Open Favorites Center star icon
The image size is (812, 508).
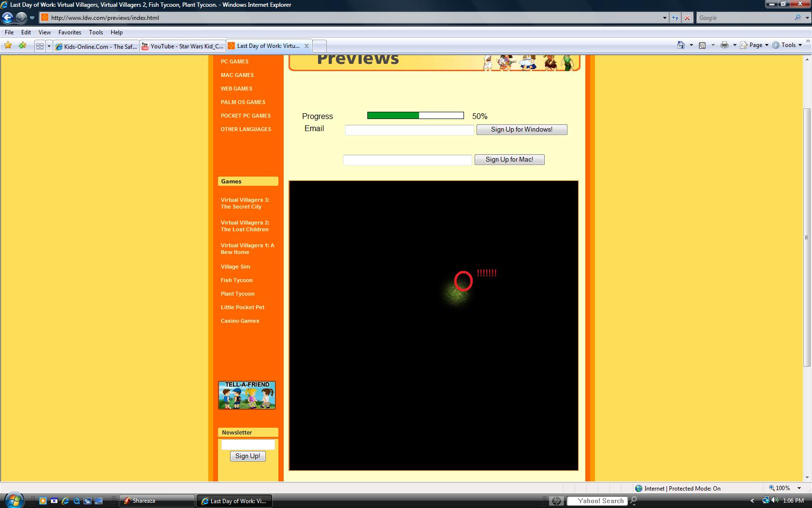[8, 46]
